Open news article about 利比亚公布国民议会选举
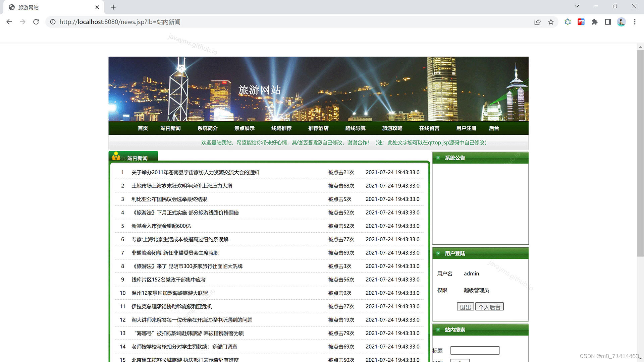The image size is (644, 362). [x=169, y=199]
